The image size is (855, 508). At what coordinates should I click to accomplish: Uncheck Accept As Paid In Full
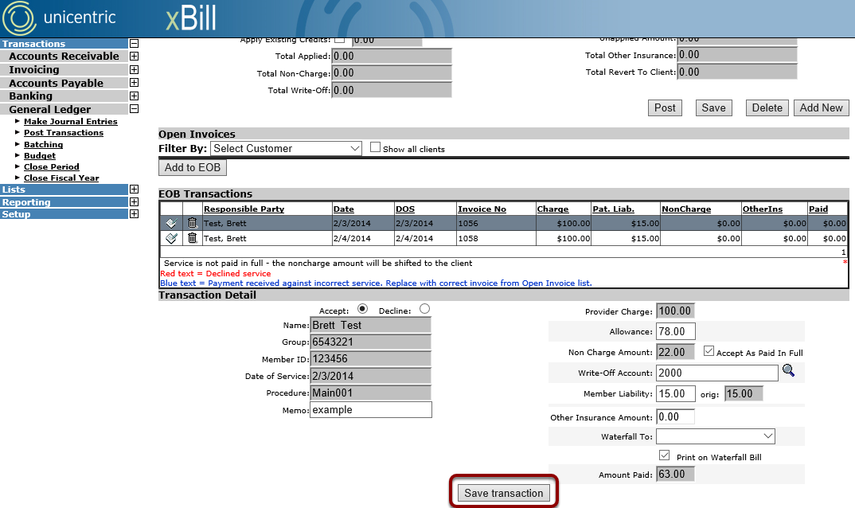point(708,351)
